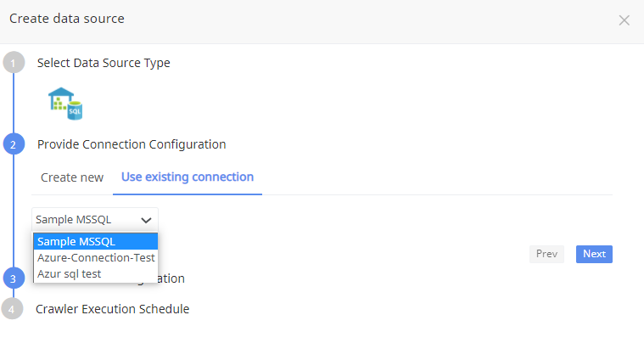Collapse the Sample MSSQL connection dropdown
644x343 pixels.
click(95, 220)
